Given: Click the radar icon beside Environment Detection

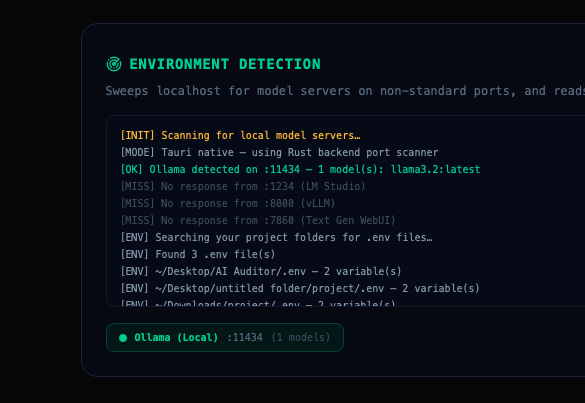Looking at the screenshot, I should tap(114, 64).
